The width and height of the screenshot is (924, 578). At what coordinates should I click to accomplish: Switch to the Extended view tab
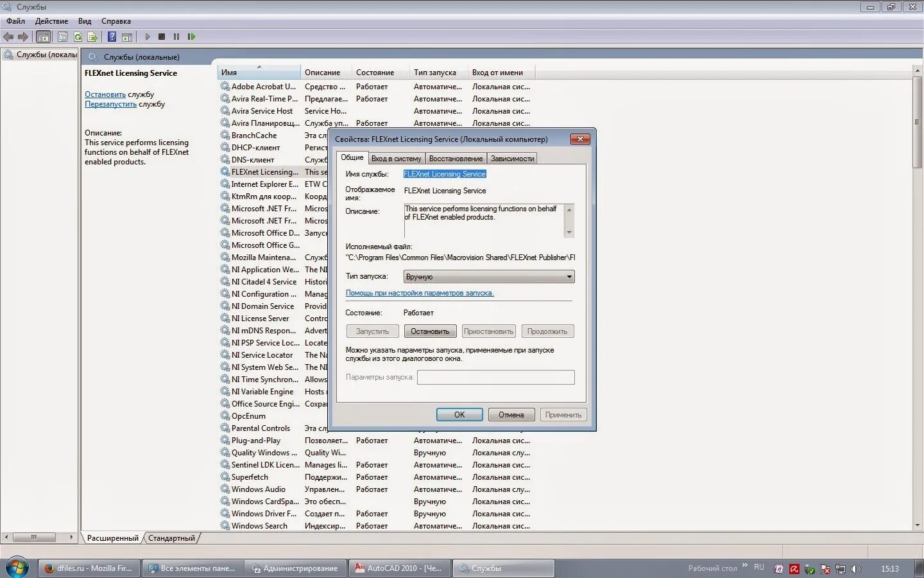click(x=113, y=538)
